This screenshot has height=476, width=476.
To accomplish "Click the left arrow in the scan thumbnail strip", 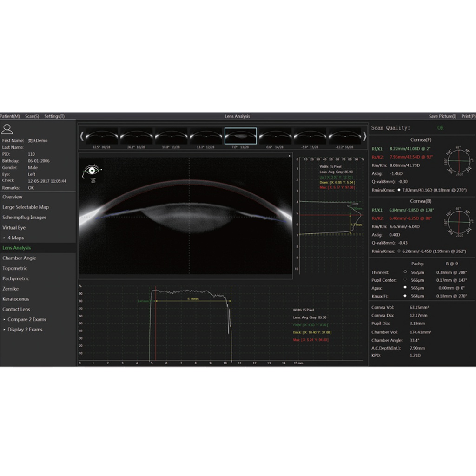I will coord(81,135).
